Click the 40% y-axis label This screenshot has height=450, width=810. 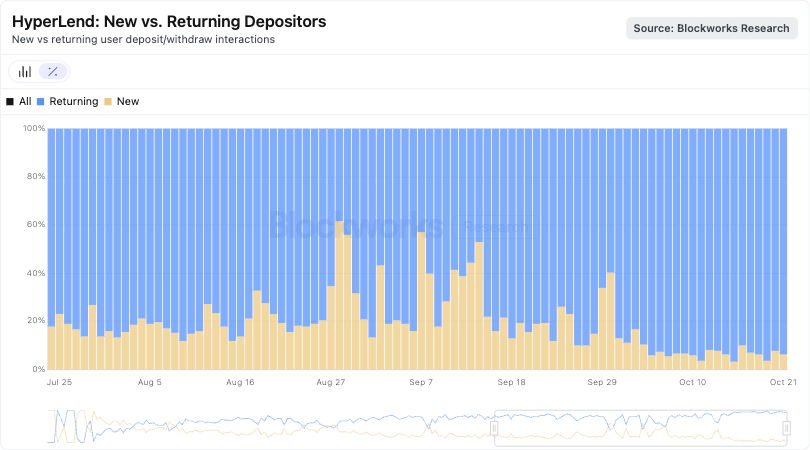click(36, 273)
